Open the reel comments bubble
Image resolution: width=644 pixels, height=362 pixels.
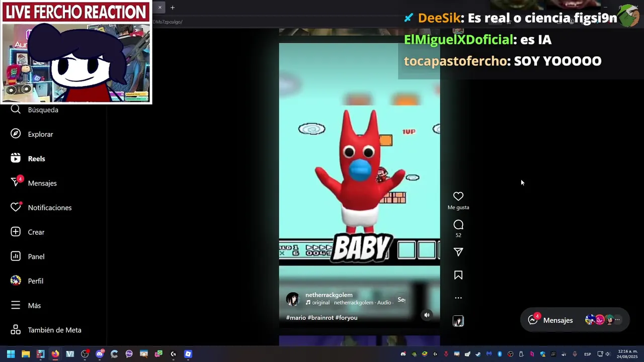458,225
